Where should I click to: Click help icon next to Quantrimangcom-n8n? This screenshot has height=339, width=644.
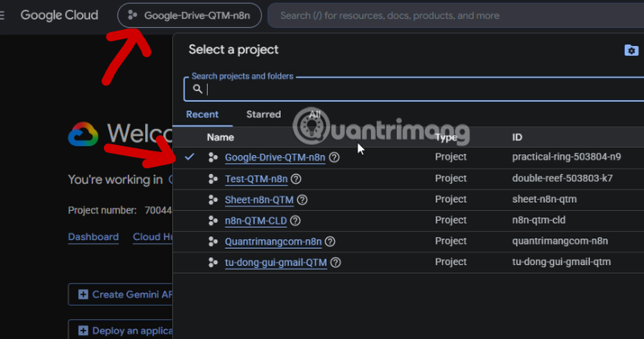[x=330, y=242]
